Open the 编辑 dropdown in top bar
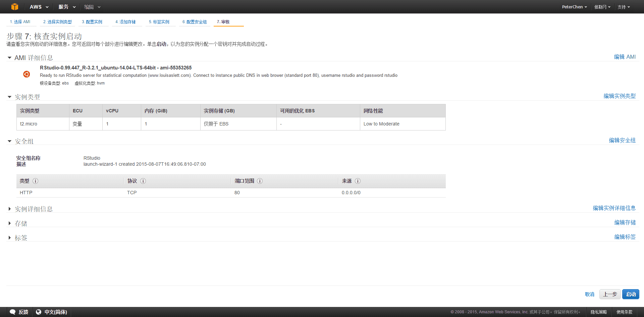The height and width of the screenshot is (317, 644). point(92,7)
